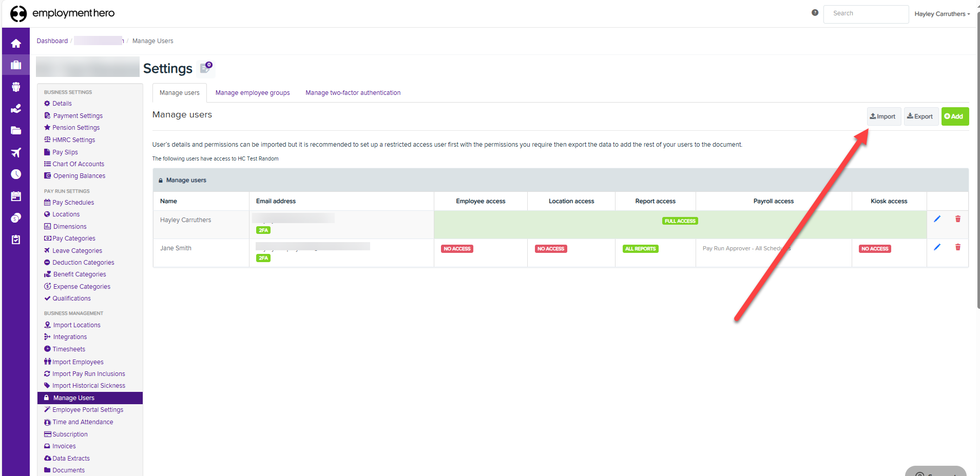Open Benefit Categories
This screenshot has height=476, width=980.
75,274
